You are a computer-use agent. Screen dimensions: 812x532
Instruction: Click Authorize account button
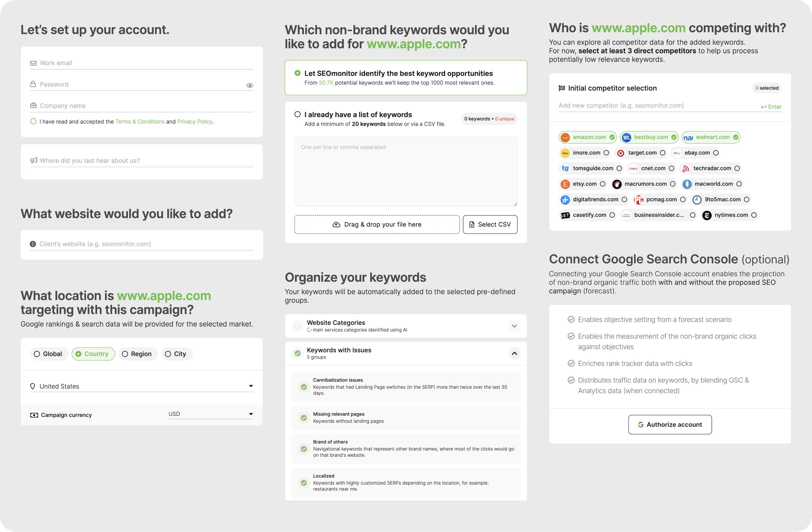(x=670, y=425)
